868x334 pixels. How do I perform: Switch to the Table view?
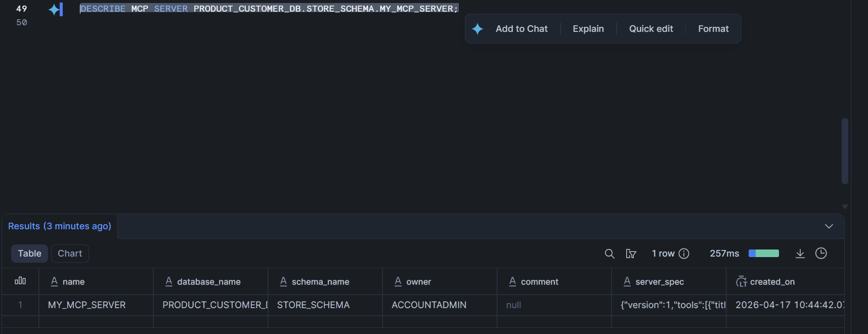[x=29, y=254]
